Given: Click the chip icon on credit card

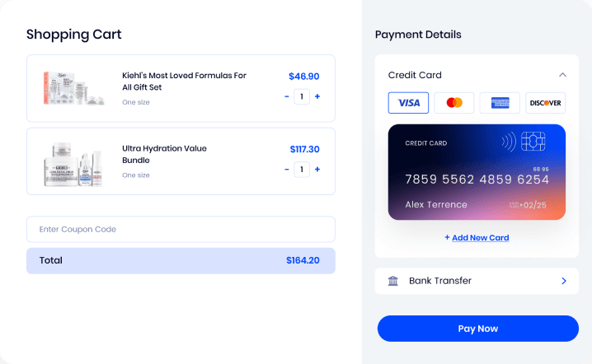Looking at the screenshot, I should click(x=533, y=142).
